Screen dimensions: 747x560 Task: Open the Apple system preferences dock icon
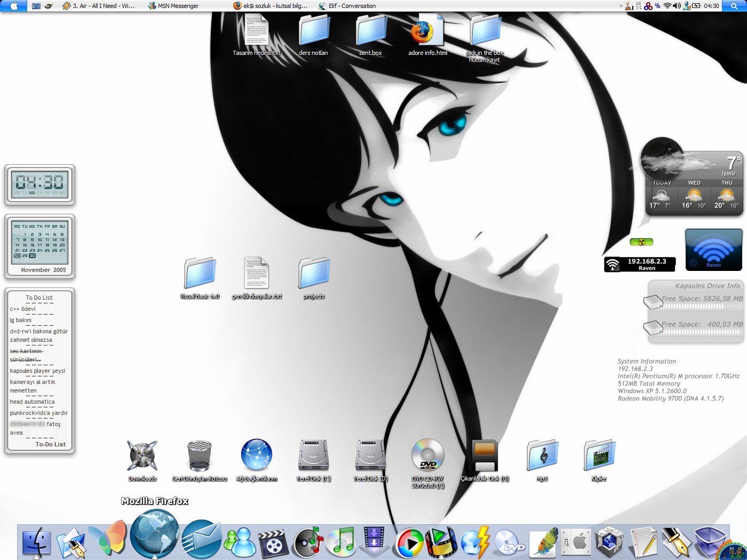coord(576,543)
